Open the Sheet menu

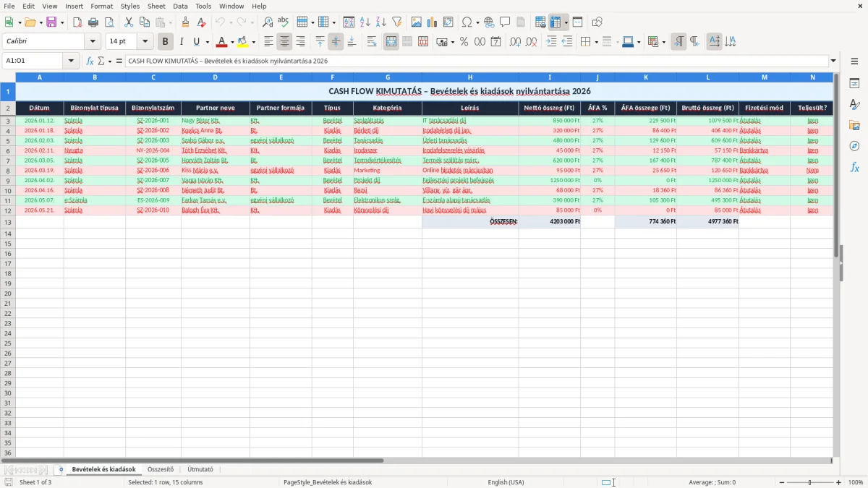pyautogui.click(x=156, y=6)
